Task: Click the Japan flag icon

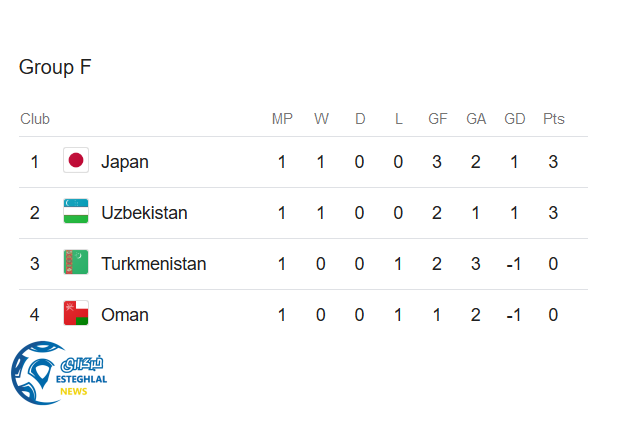Action: pyautogui.click(x=76, y=161)
